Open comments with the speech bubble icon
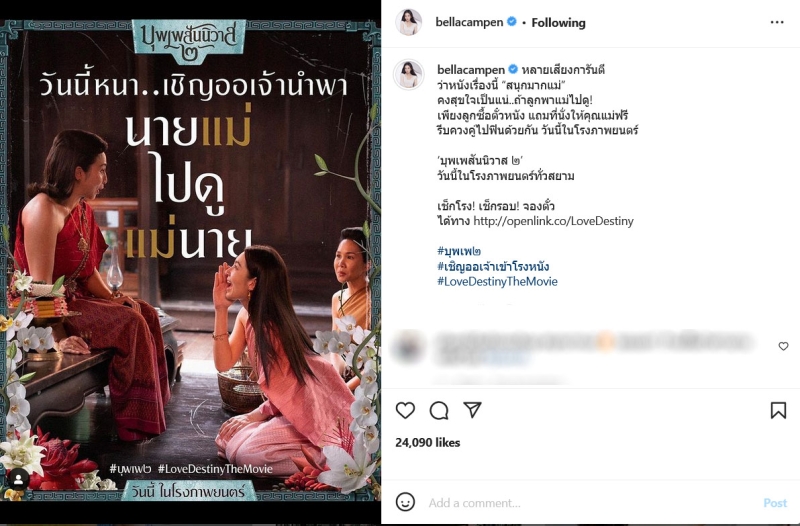This screenshot has height=526, width=800. tap(439, 410)
